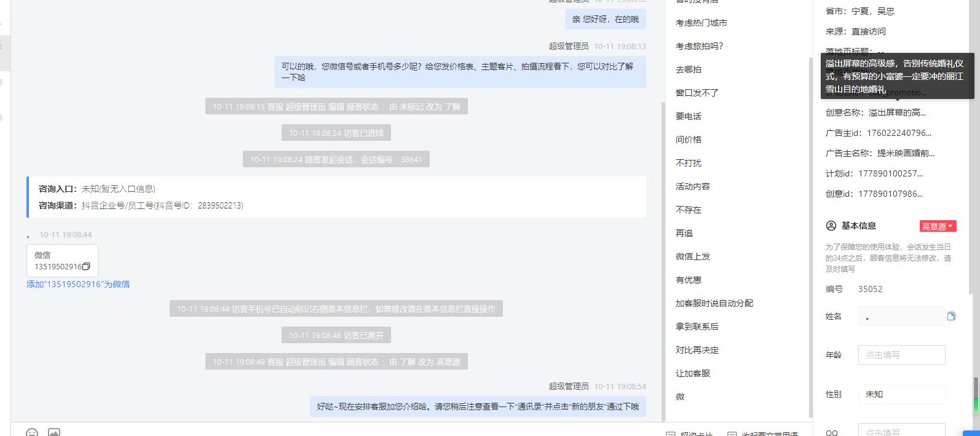This screenshot has width=980, height=436.
Task: Choose the 加客服时说自动分配 quick phrase
Action: coord(714,303)
